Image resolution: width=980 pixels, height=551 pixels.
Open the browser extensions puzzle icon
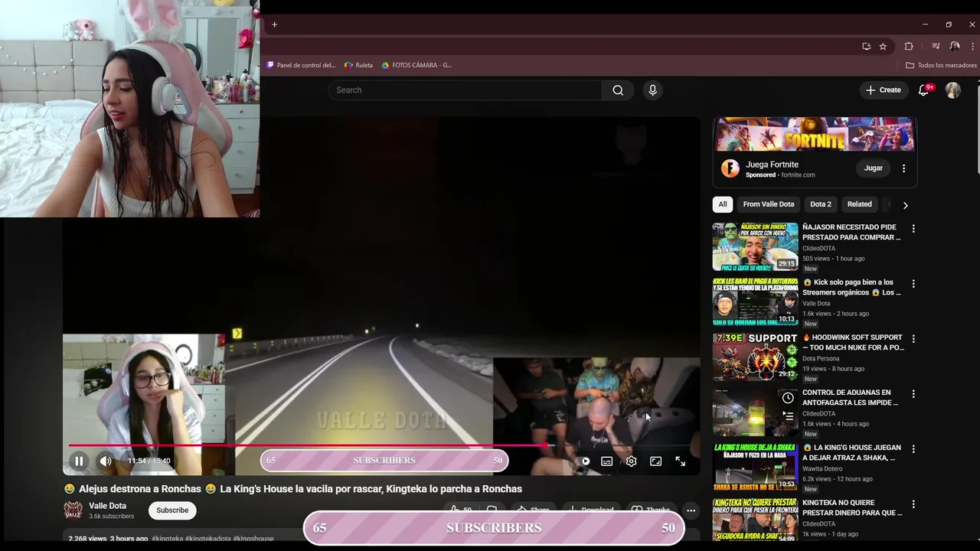pyautogui.click(x=909, y=46)
